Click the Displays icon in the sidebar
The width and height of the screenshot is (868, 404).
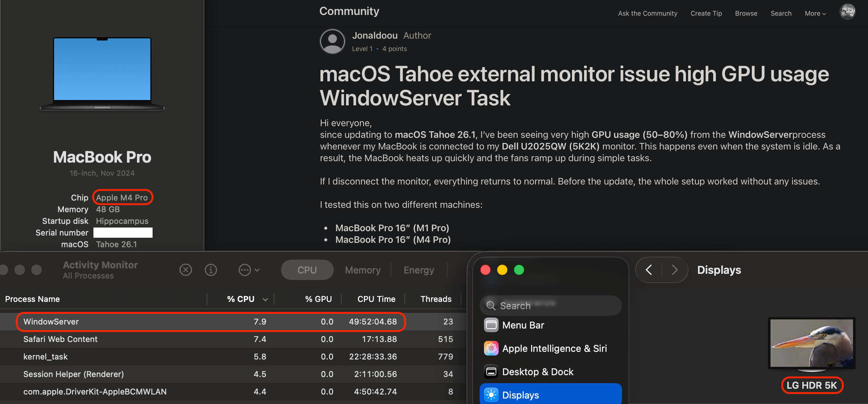(491, 395)
